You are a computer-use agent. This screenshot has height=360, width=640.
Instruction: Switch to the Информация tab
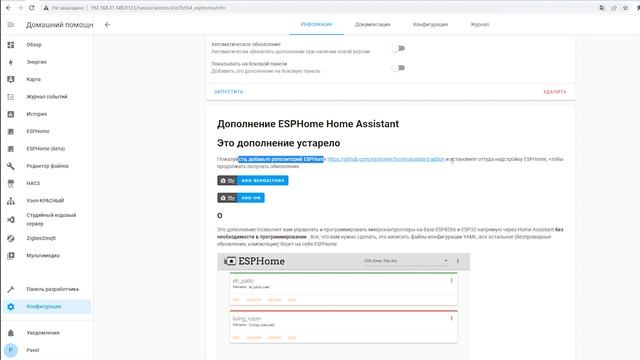(316, 24)
